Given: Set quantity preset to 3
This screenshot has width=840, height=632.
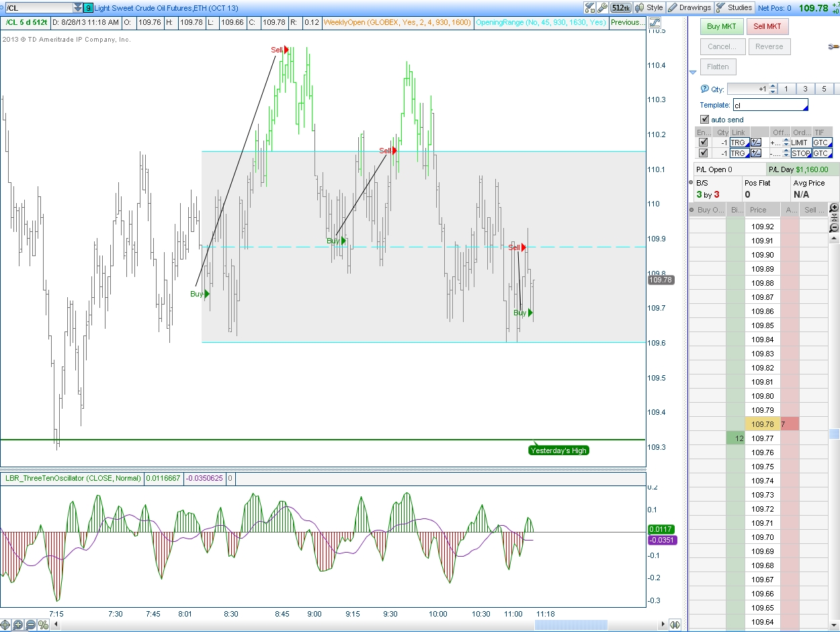Looking at the screenshot, I should [805, 89].
